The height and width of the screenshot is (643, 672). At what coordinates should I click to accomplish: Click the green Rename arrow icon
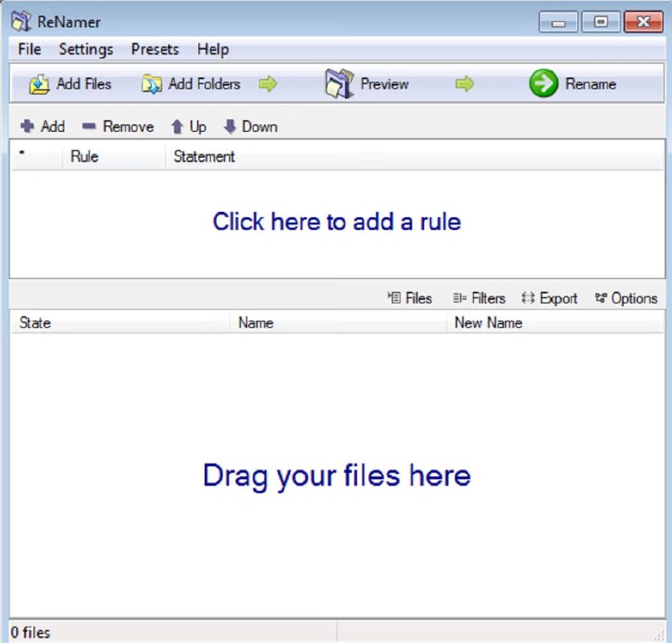(543, 84)
